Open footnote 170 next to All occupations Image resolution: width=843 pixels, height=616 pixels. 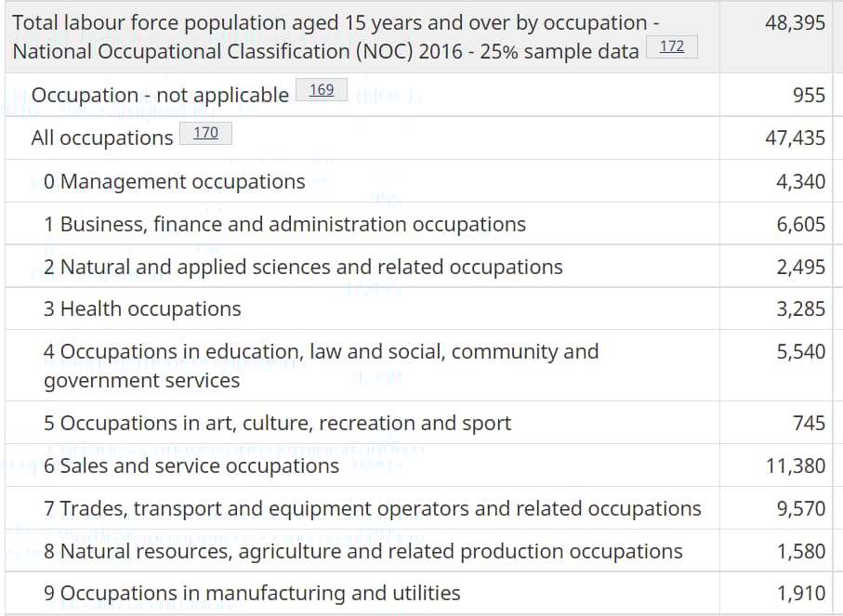(205, 133)
